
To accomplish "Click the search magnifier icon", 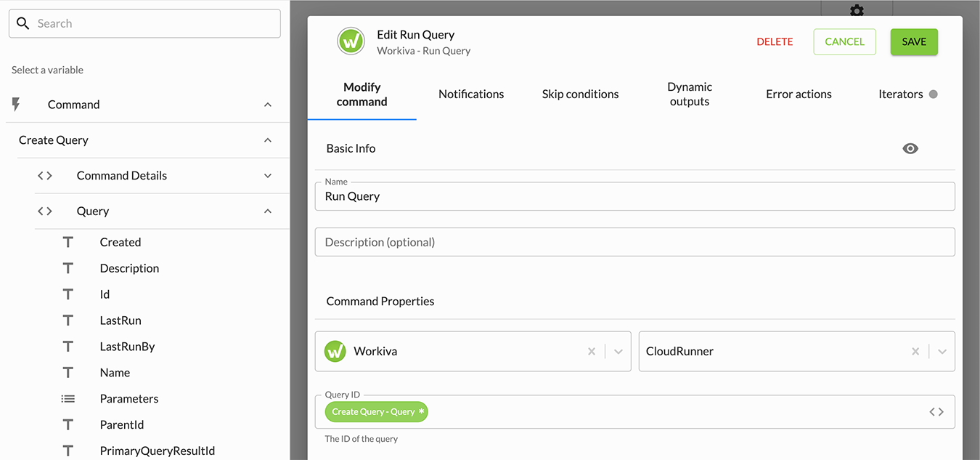I will coord(23,23).
